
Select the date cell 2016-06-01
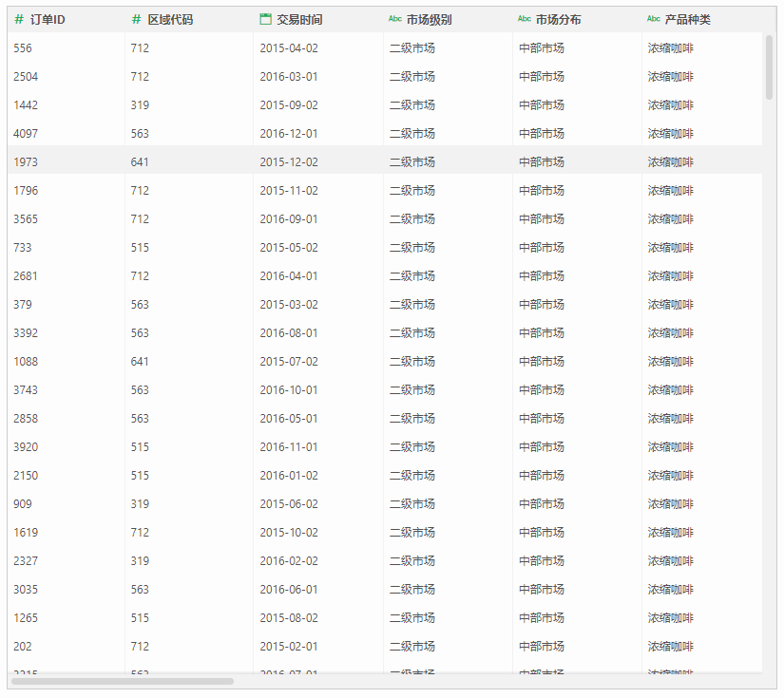(318, 589)
